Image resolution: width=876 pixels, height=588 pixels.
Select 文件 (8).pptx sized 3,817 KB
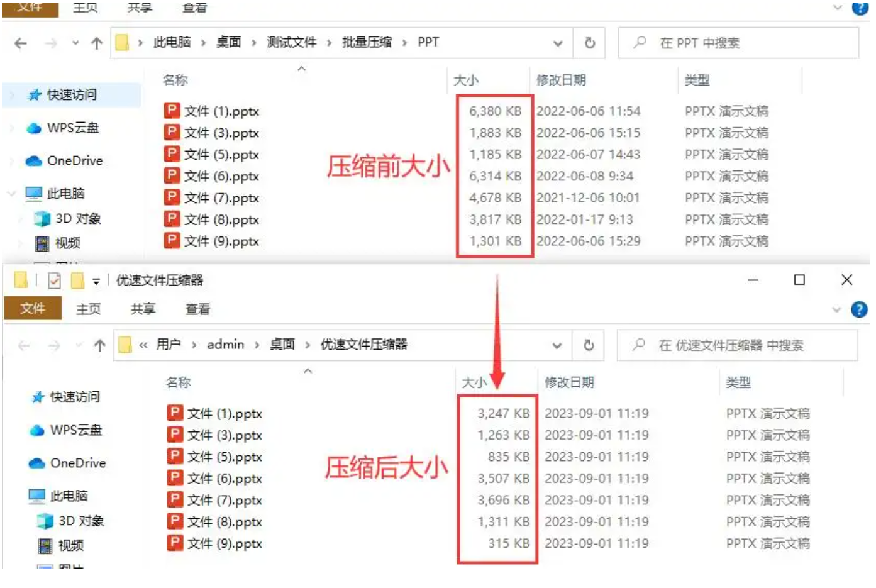(211, 219)
